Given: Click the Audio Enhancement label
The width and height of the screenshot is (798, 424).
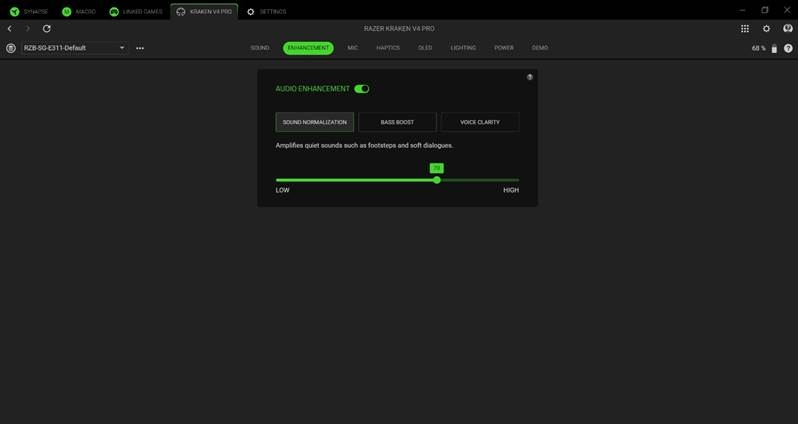Looking at the screenshot, I should point(312,89).
